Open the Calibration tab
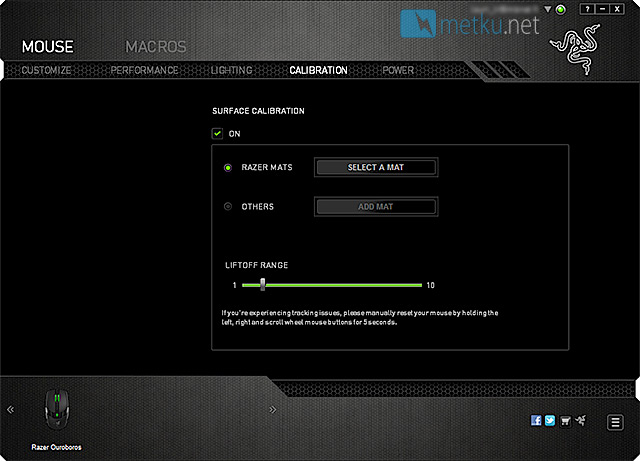Screen dimensions: 640x461 point(318,70)
